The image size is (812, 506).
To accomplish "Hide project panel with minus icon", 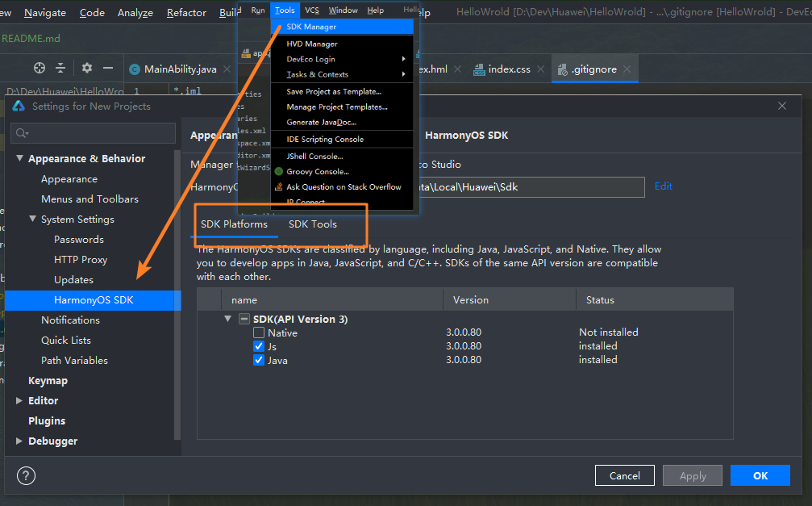I will click(108, 68).
